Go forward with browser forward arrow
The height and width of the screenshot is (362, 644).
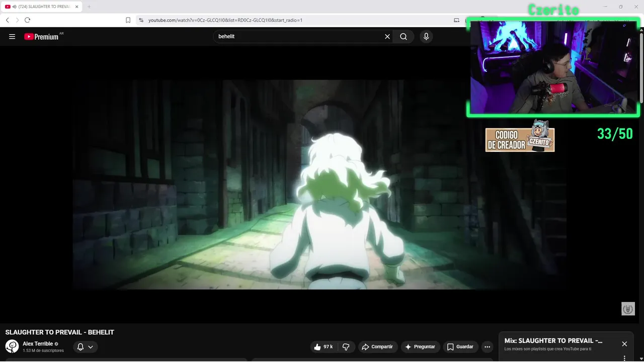point(17,20)
